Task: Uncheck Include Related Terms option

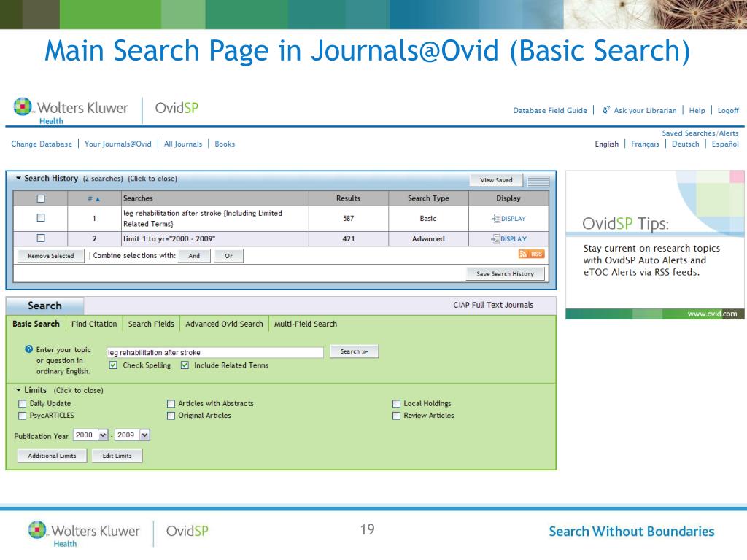Action: tap(185, 365)
